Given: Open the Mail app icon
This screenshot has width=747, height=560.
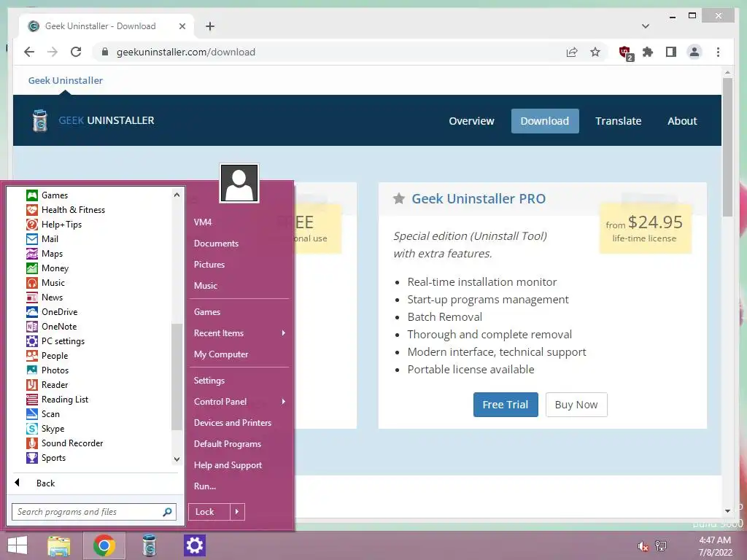Looking at the screenshot, I should pos(32,239).
